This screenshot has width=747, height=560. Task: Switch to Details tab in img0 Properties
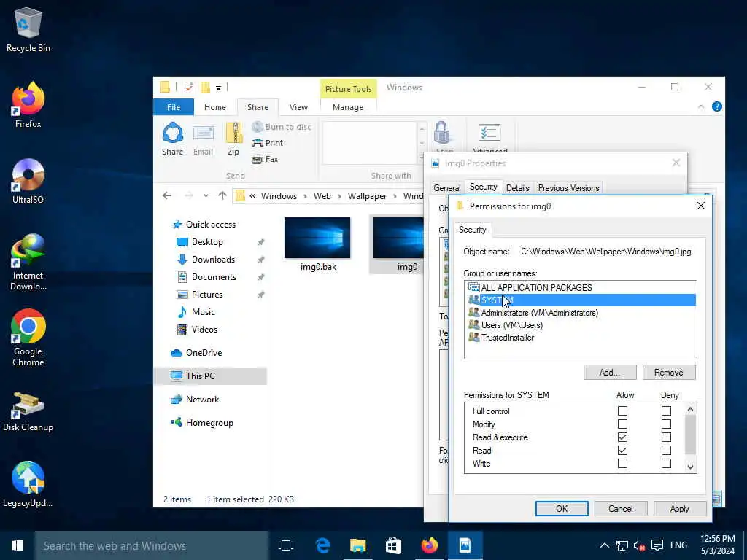[517, 187]
